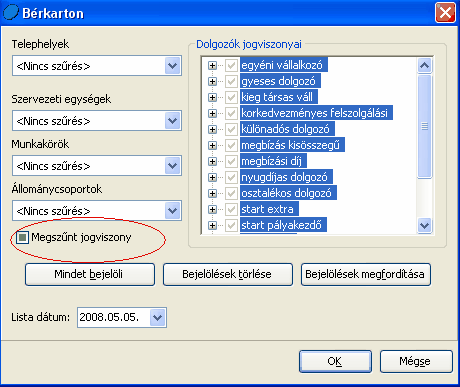Viewport: 460px width, 387px height.
Task: Expand the gyeses dolgozó tree node
Action: coord(212,81)
